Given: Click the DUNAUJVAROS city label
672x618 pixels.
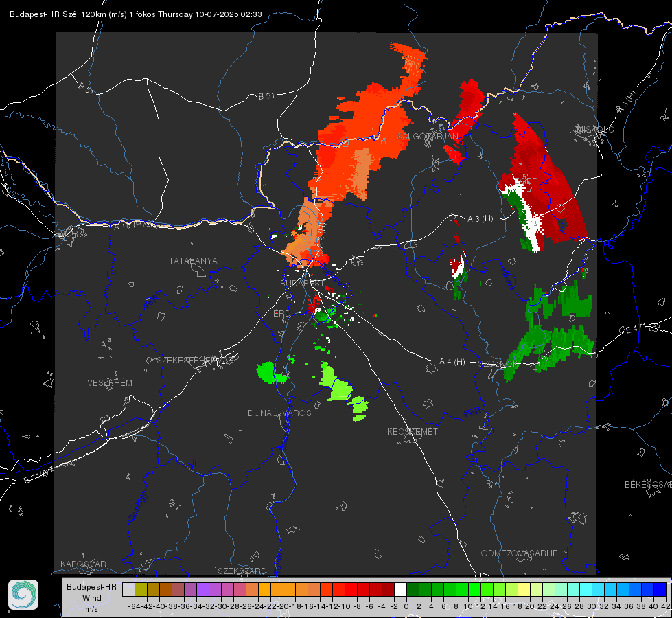Looking at the screenshot, I should tap(279, 413).
